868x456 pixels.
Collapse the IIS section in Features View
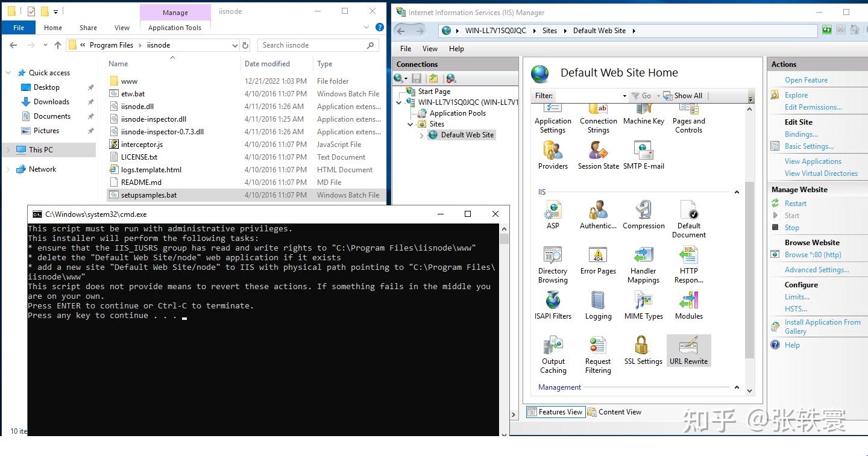pyautogui.click(x=737, y=192)
